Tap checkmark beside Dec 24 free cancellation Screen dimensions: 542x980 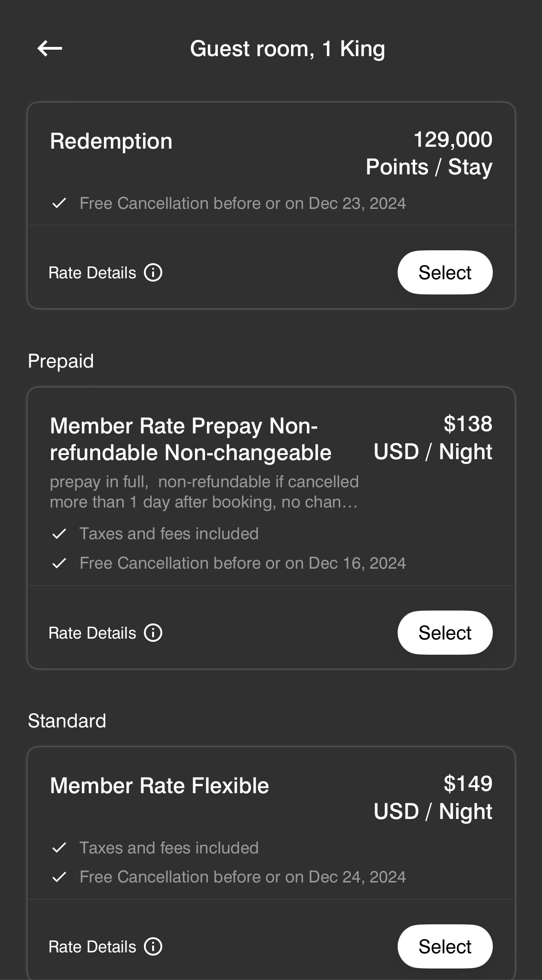[x=59, y=877]
